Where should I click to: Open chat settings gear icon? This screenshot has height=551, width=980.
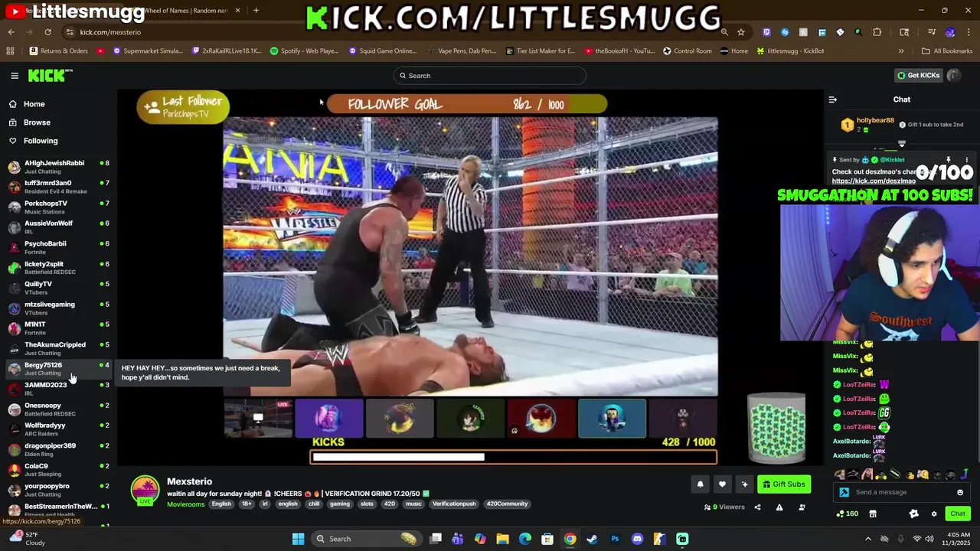pyautogui.click(x=934, y=514)
